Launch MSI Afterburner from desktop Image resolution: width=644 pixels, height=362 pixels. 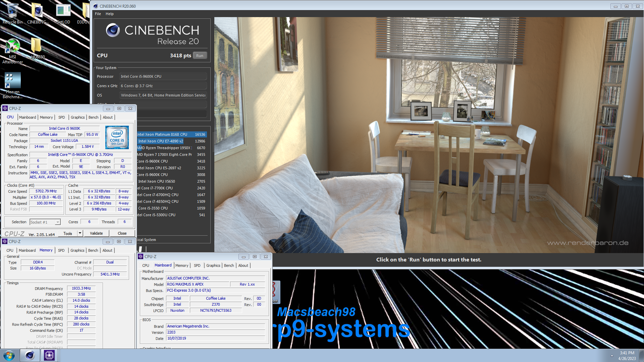tap(12, 51)
